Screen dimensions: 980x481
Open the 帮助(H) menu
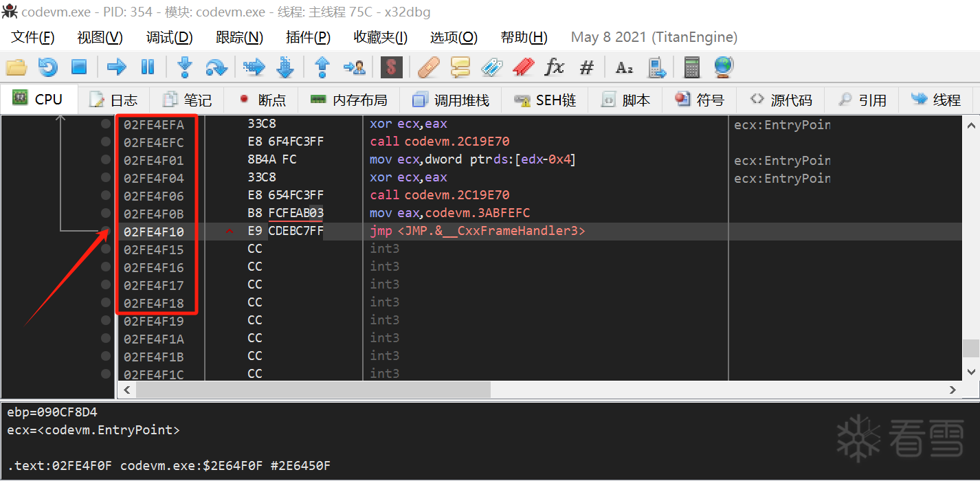(x=524, y=37)
